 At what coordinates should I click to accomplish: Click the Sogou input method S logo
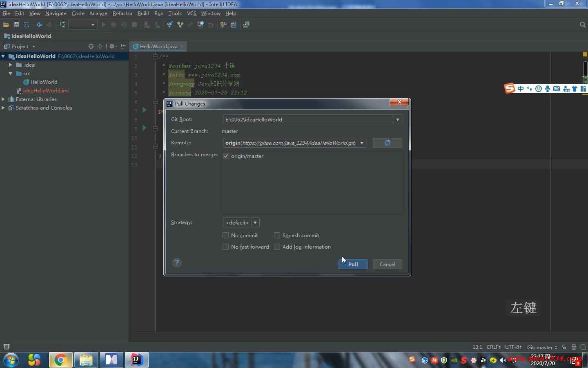[510, 88]
